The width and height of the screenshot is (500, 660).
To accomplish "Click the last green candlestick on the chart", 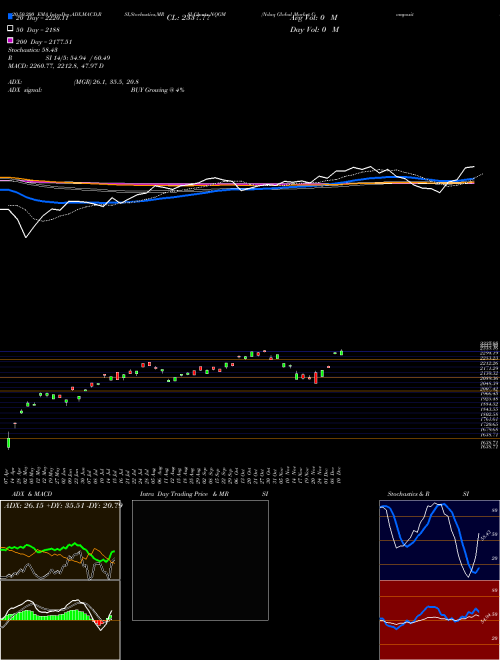I will click(341, 352).
